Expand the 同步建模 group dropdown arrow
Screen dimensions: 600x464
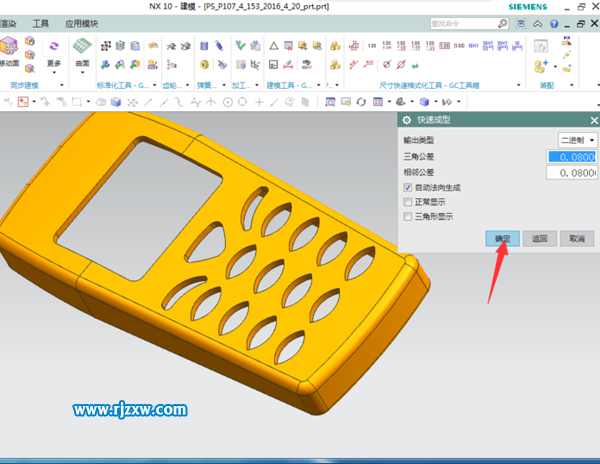(x=62, y=85)
